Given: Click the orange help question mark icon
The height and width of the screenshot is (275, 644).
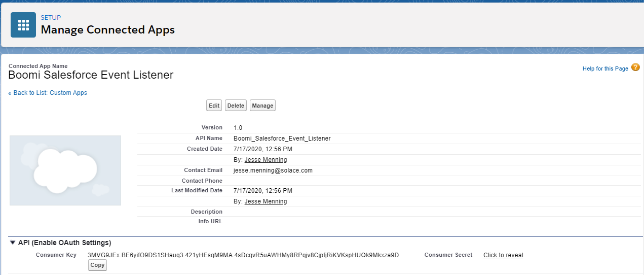Looking at the screenshot, I should point(635,68).
